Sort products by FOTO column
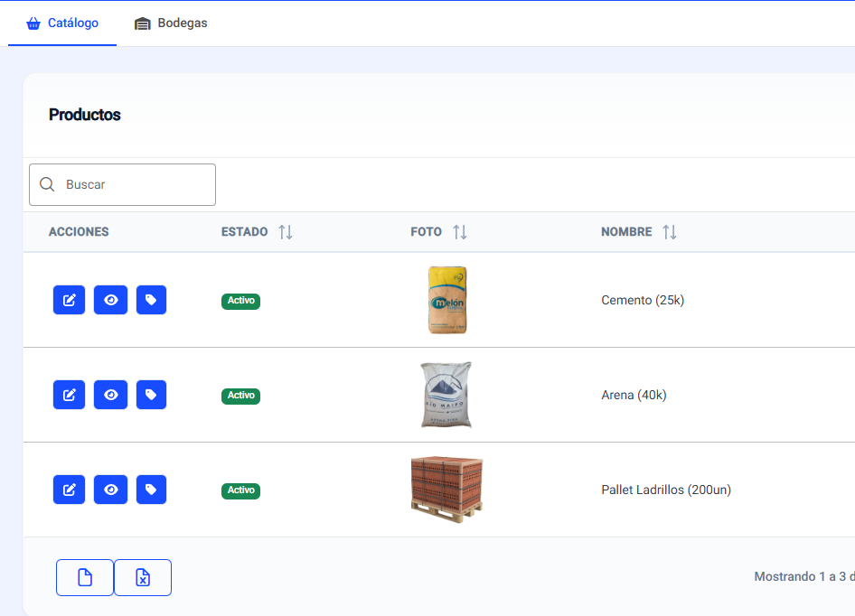 [x=460, y=231]
